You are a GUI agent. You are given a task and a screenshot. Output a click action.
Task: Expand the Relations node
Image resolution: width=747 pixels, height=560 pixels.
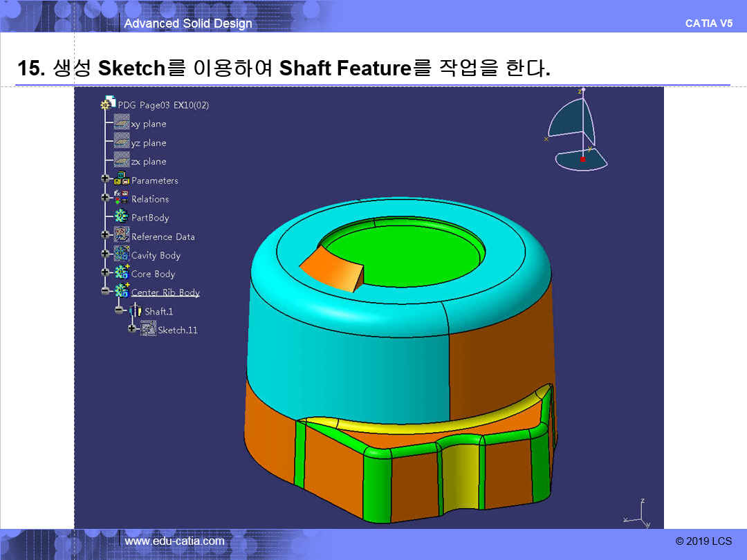pos(106,198)
